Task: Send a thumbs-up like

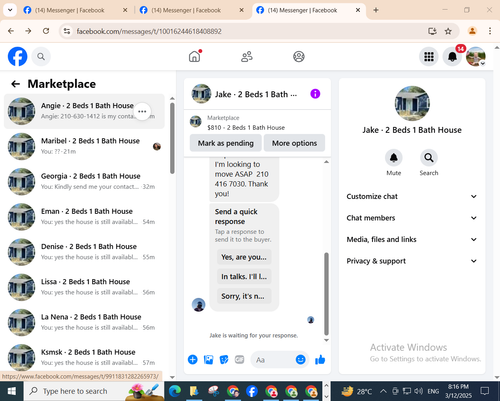Action: pos(320,359)
